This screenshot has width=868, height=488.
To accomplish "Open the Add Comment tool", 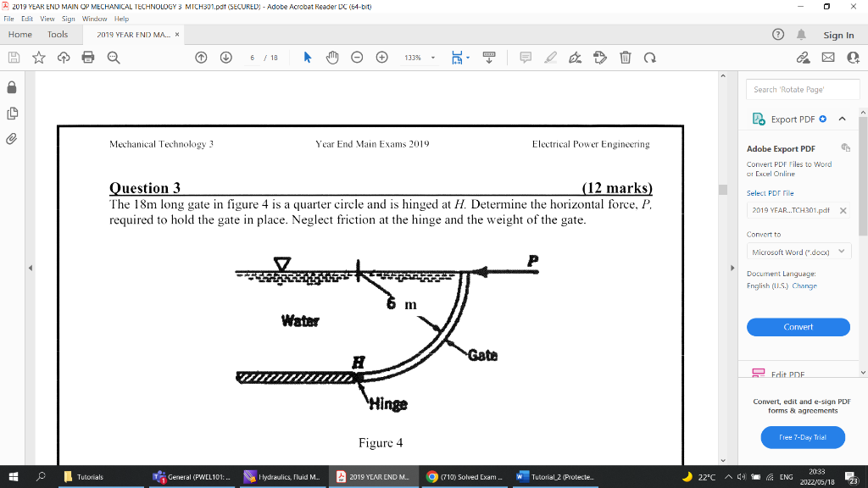I will (526, 57).
